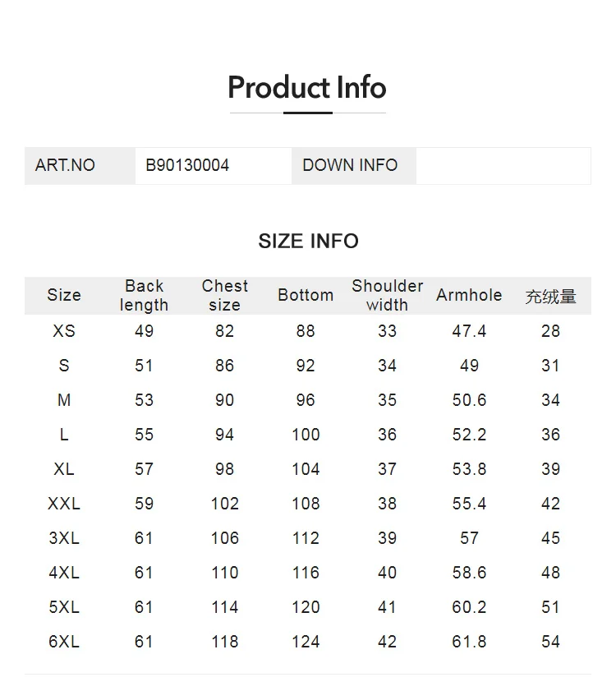This screenshot has height=691, width=616.
Task: Click the Size column header
Action: (64, 296)
